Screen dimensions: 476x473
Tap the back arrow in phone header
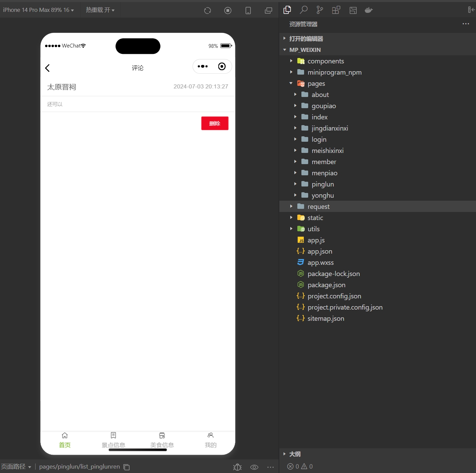point(47,68)
